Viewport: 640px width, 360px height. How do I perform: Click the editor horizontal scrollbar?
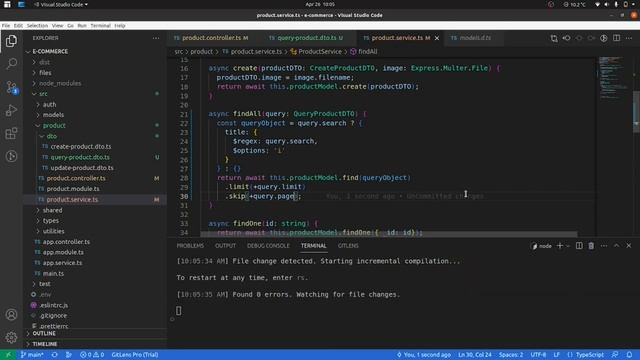tap(389, 234)
